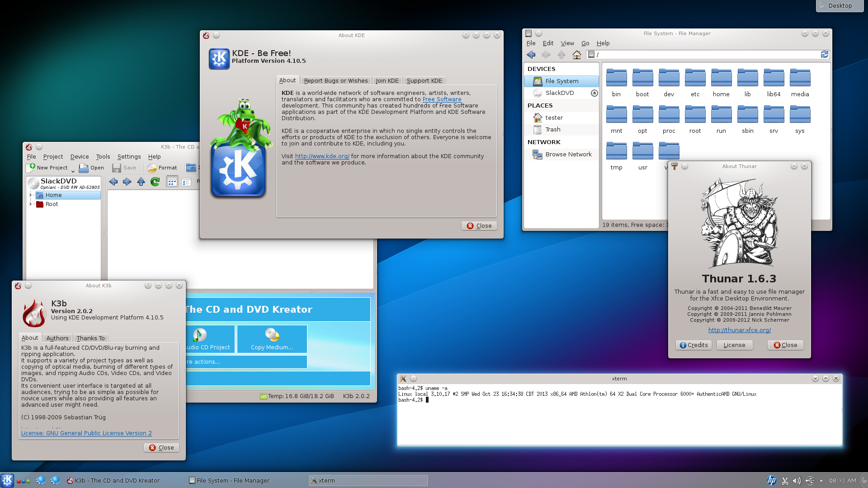
Task: Open GNU General Public License link
Action: [86, 433]
